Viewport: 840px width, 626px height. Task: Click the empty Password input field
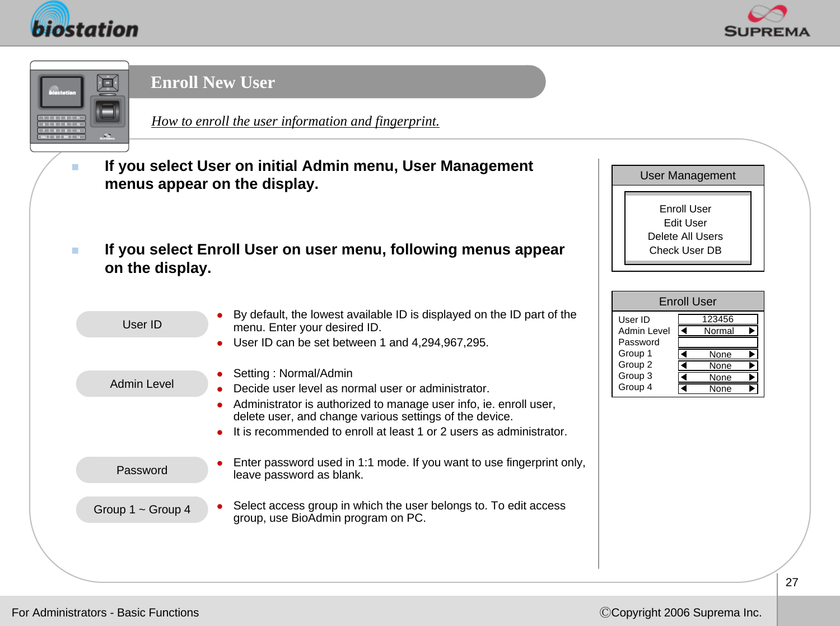pos(717,342)
